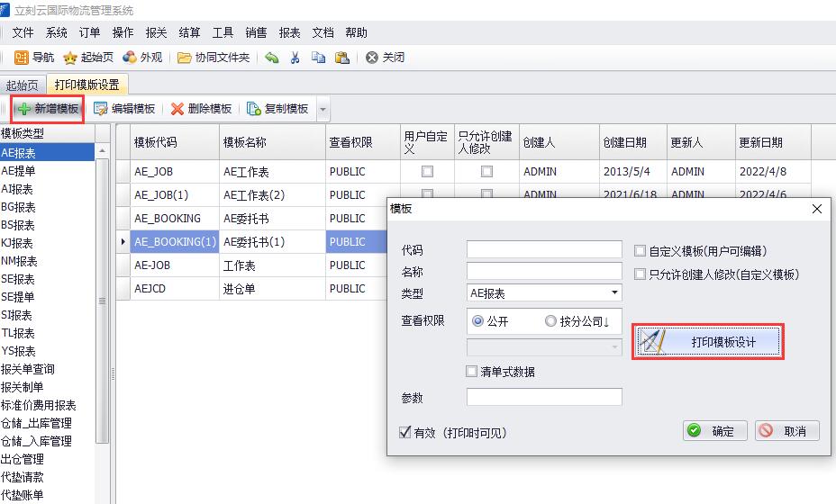Click 删除模板 delete template button
Screen dimensions: 836x504
point(201,109)
